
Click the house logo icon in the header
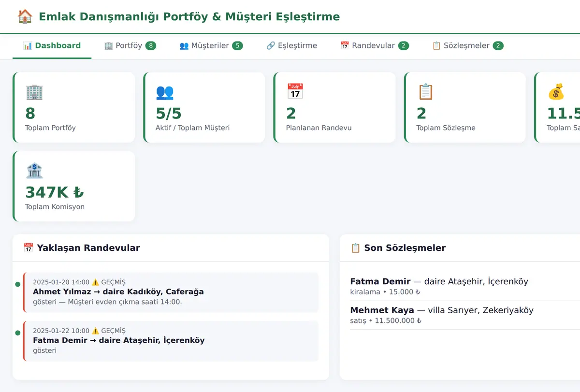click(x=25, y=17)
